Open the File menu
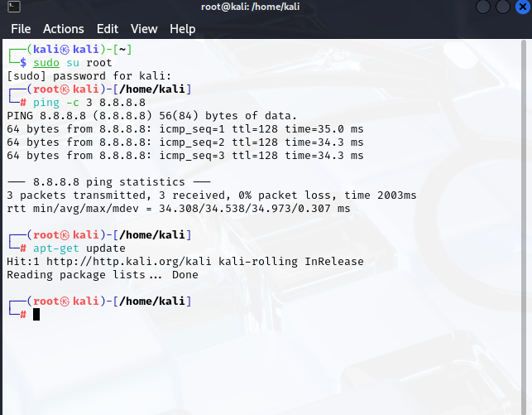This screenshot has width=532, height=415. [21, 29]
